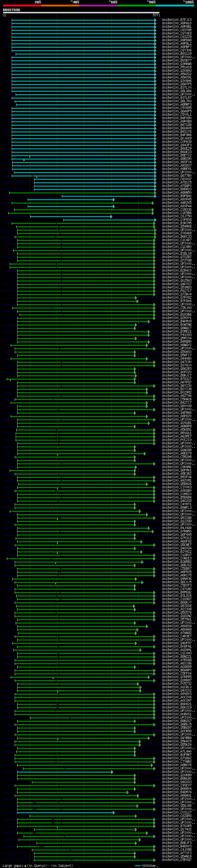Click the UniRef100_O76968 label
Image resolution: width=197 pixels, height=868 pixels.
coord(176,233)
